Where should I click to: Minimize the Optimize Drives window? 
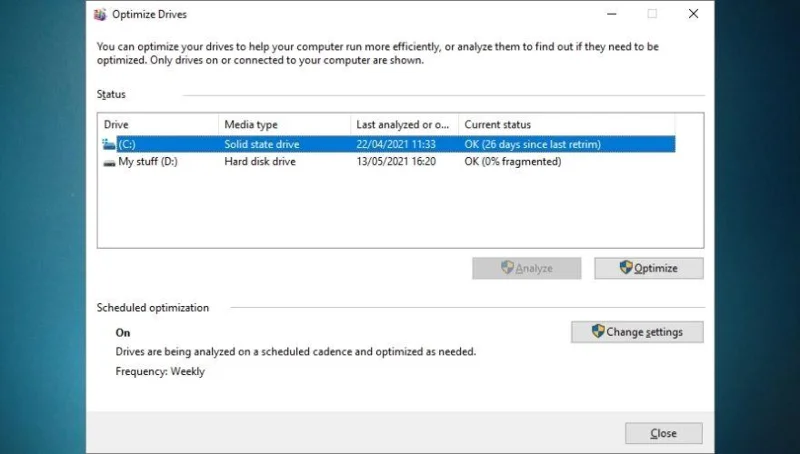pyautogui.click(x=612, y=14)
